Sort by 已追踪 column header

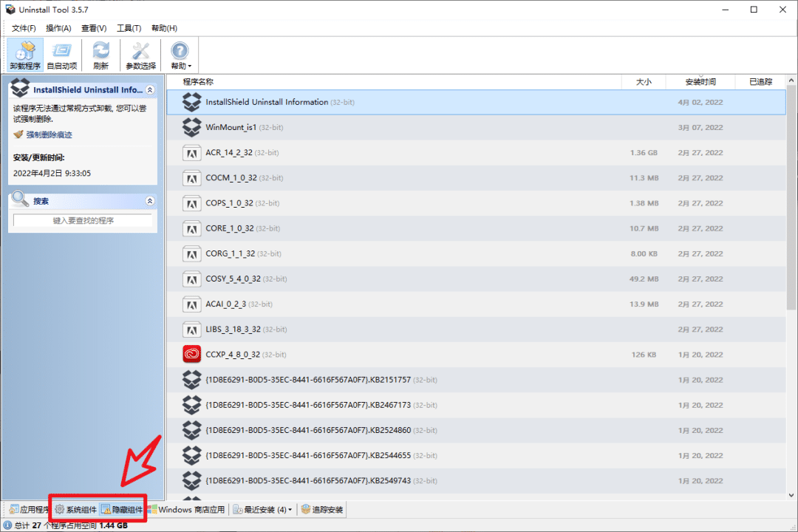click(x=761, y=81)
